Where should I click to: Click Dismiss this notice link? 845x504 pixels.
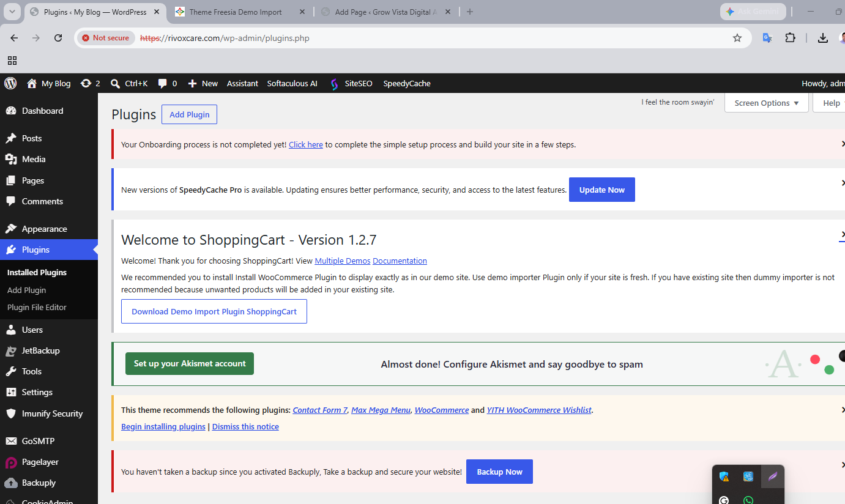(x=245, y=427)
